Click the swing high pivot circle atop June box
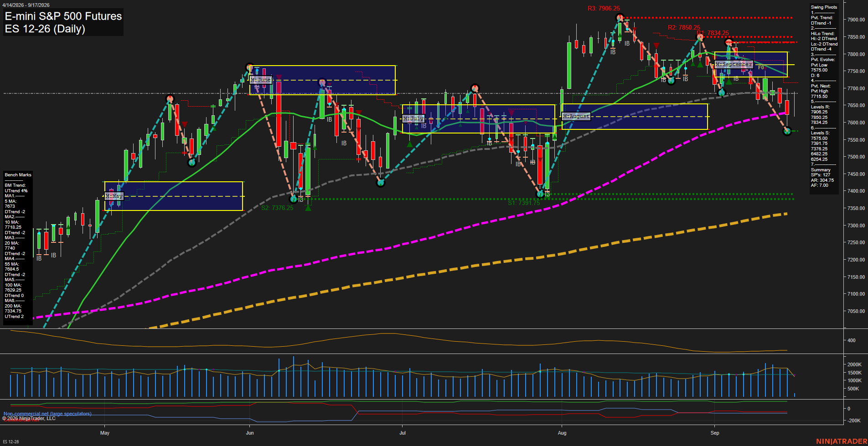868x446 pixels. click(x=249, y=67)
